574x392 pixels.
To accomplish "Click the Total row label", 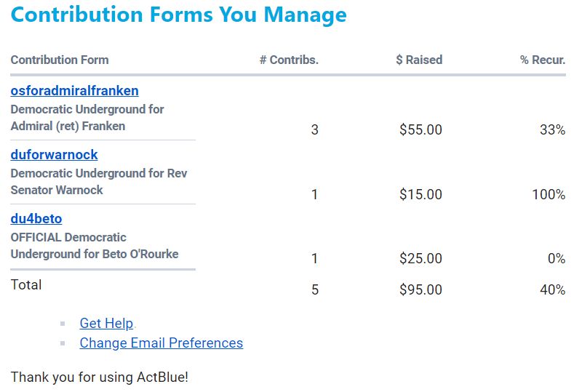I will click(26, 285).
